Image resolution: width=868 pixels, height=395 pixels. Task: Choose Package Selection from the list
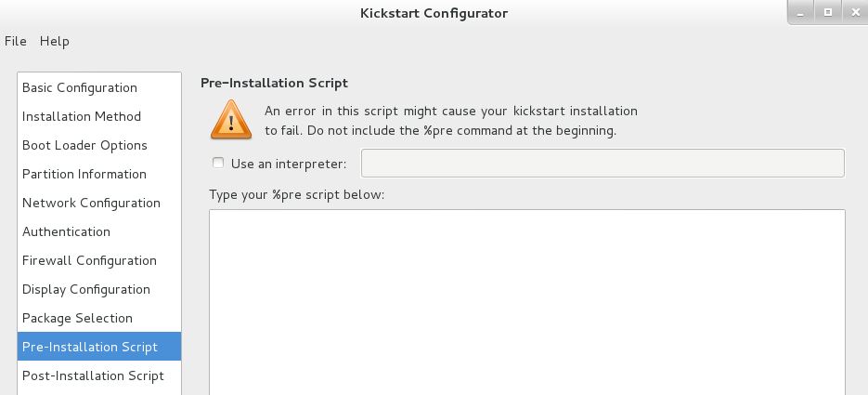99,318
